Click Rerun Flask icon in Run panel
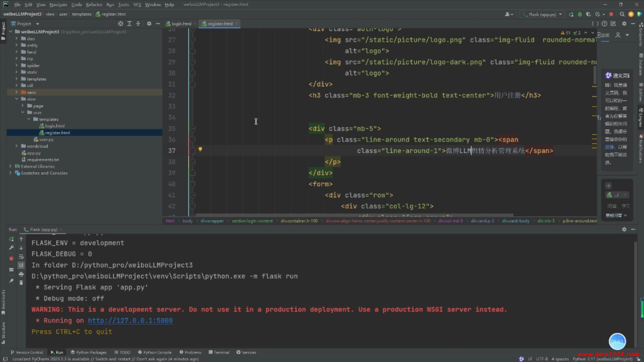Screen dimensions: 644x362 pos(11,239)
